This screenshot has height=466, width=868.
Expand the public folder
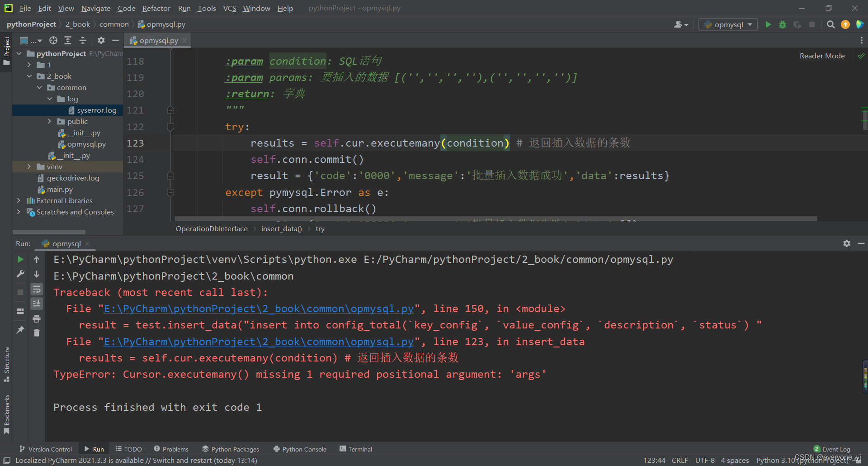click(49, 121)
